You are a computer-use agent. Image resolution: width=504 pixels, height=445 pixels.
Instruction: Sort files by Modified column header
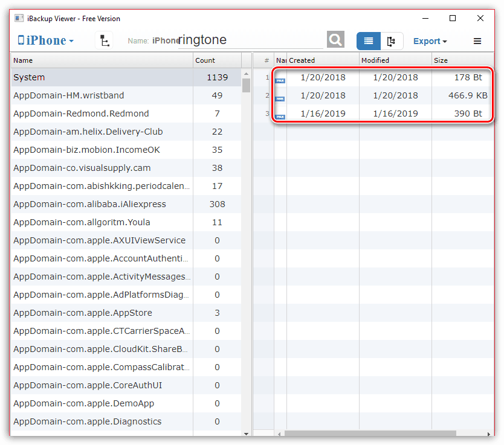395,60
